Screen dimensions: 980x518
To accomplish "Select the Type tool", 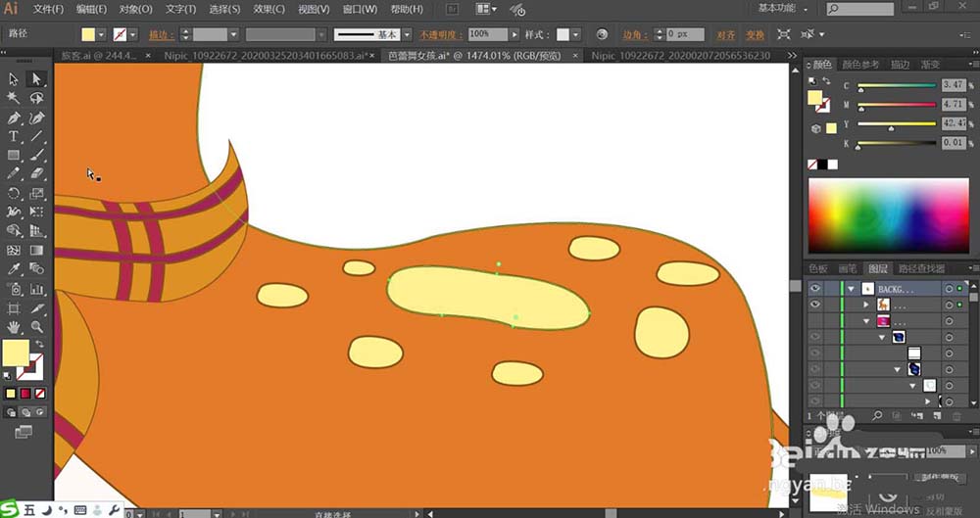I will click(14, 136).
